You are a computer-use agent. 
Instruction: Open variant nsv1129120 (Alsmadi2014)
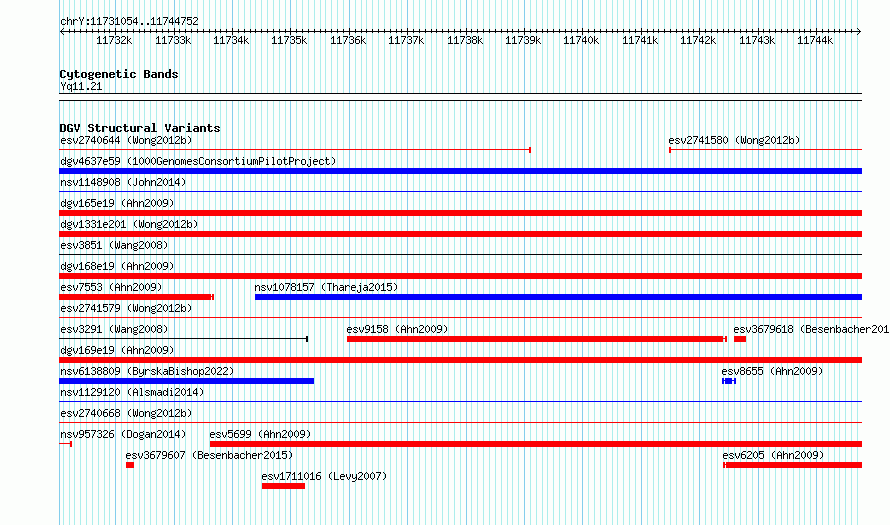pyautogui.click(x=132, y=392)
